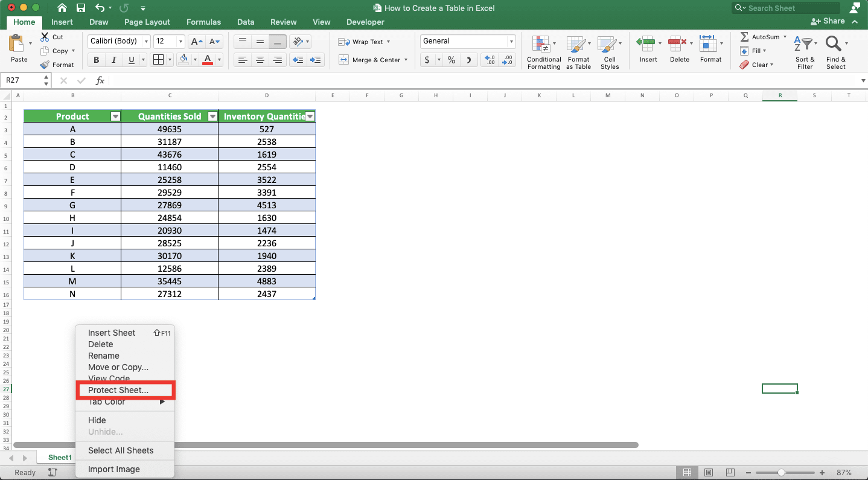
Task: Apply comma style format
Action: point(468,60)
